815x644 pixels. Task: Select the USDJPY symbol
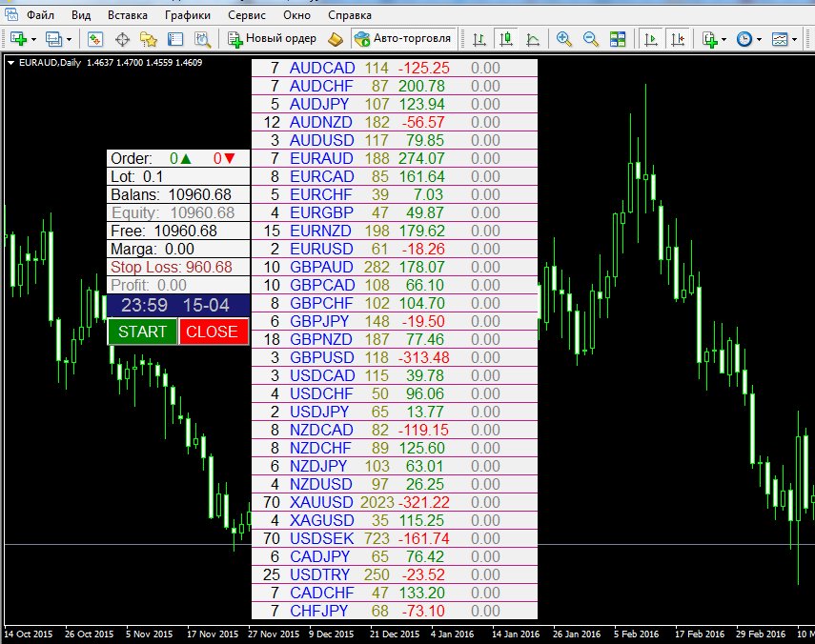point(319,412)
